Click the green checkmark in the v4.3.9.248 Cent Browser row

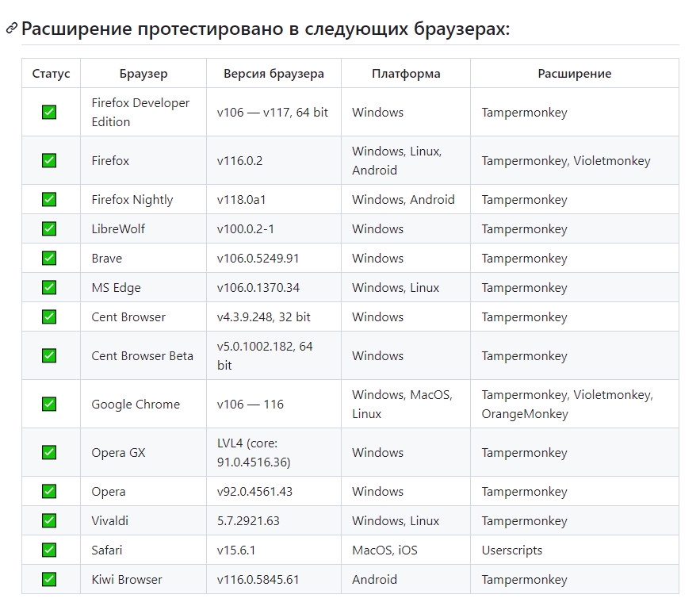coord(49,316)
